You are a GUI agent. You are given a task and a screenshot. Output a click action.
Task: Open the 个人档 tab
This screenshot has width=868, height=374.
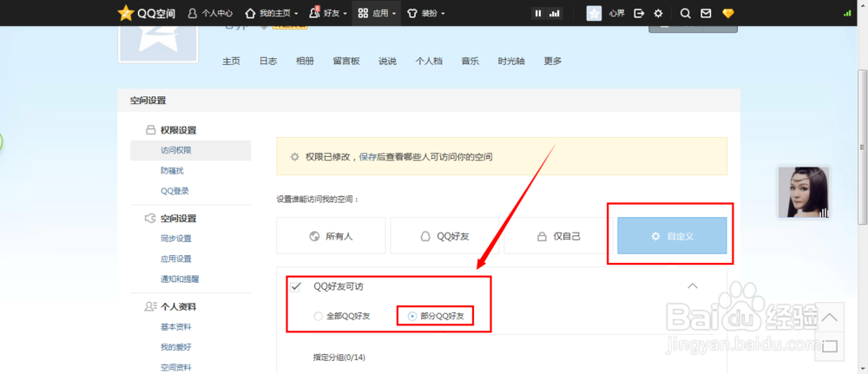[429, 62]
